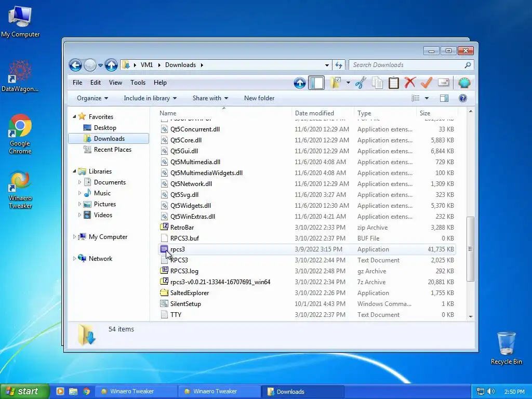The width and height of the screenshot is (532, 399).
Task: Click the Up arrow beside address bar
Action: point(111,65)
